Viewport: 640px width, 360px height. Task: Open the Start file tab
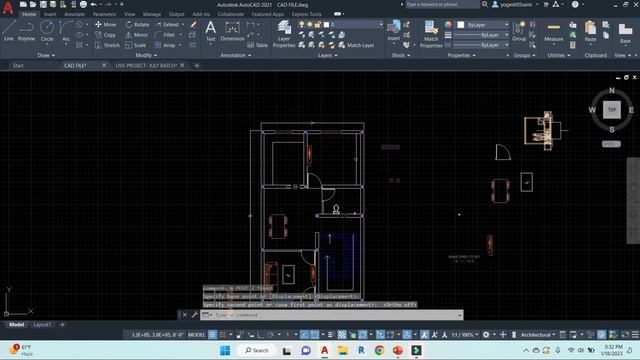click(18, 65)
